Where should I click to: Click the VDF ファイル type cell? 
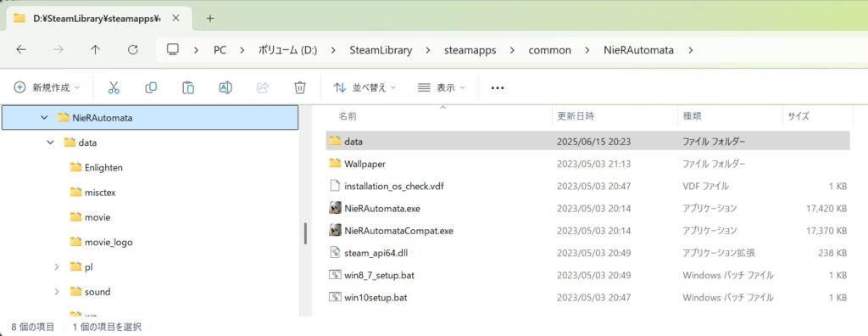(x=706, y=187)
